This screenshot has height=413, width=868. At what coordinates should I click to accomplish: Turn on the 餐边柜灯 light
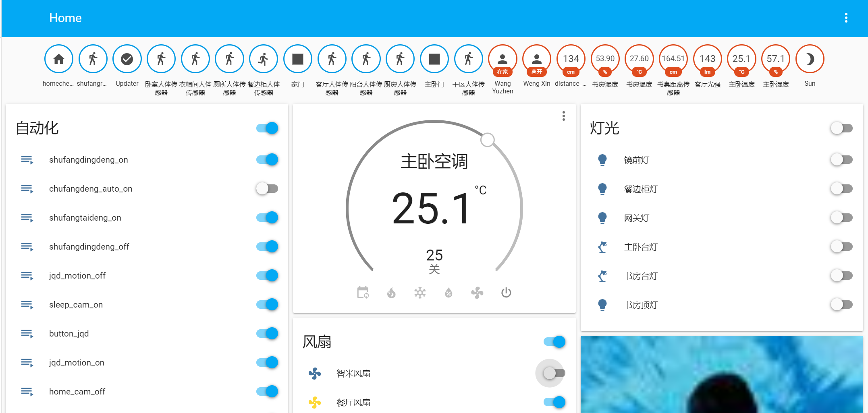click(x=842, y=188)
